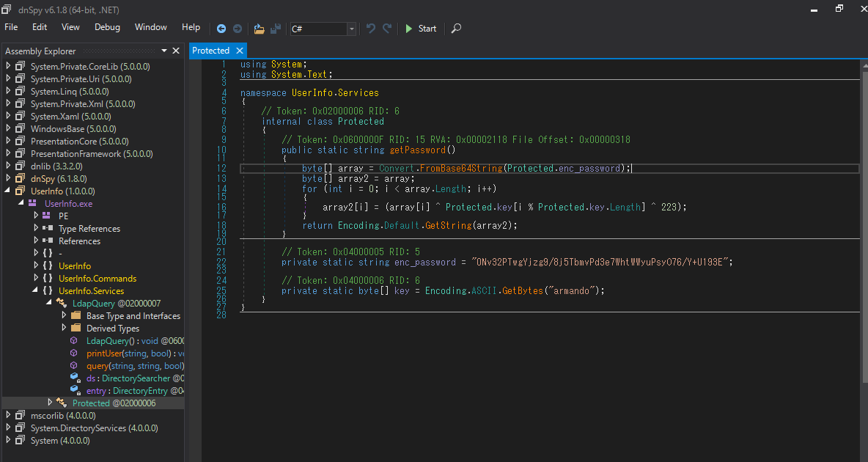Select System.DirectoryServices (4.0.0.0) tree item
The image size is (868, 462).
[94, 428]
